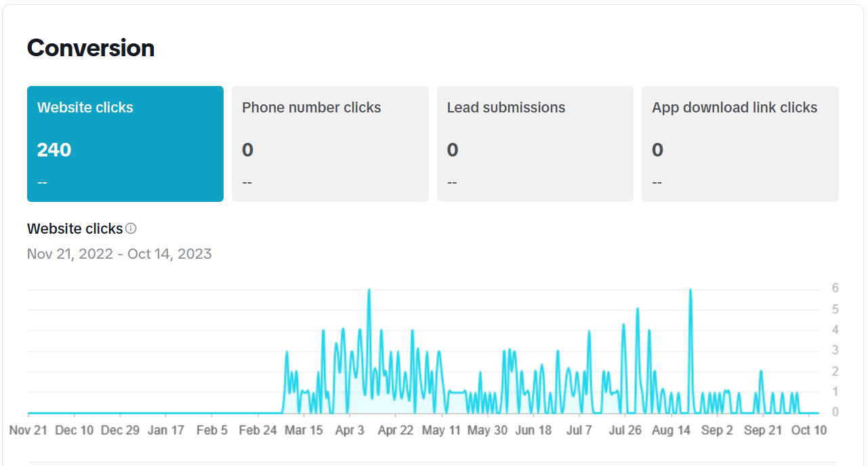Click the date range Nov 21, 2022 - Oct 14, 2023

coord(119,253)
